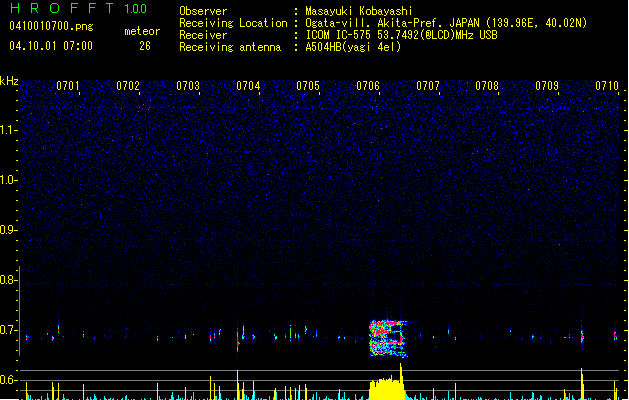This screenshot has height=400, width=629.
Task: Select the file name 0410010700.png
Action: click(51, 26)
